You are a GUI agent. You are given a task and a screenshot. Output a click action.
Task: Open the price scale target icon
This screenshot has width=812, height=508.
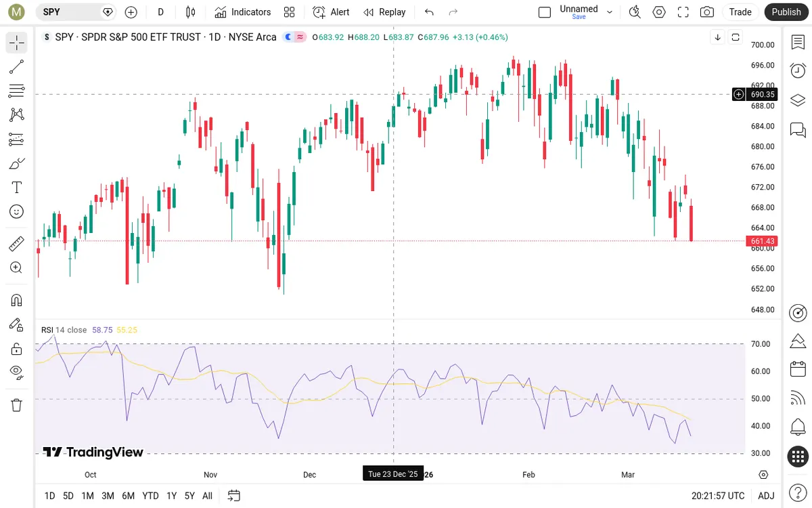click(x=798, y=312)
